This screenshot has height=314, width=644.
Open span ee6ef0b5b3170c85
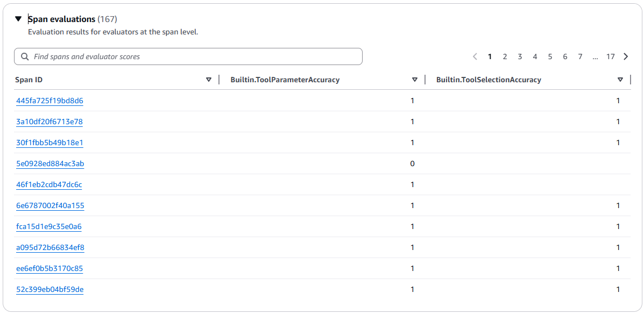pyautogui.click(x=49, y=268)
